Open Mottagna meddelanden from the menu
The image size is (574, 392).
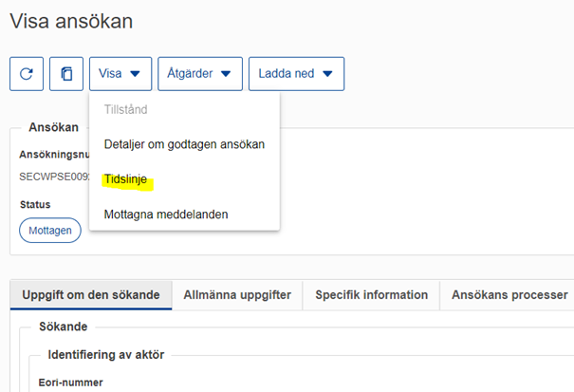tap(166, 215)
